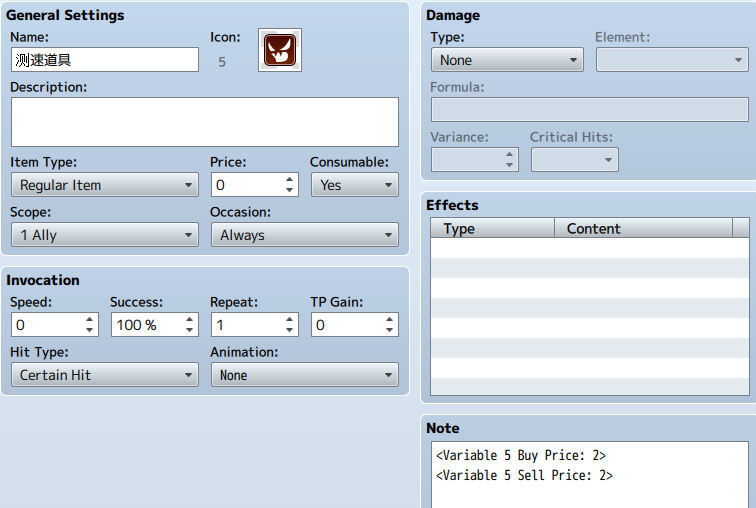Open the Hit Type dropdown
Viewport: 756px width, 508px height.
(105, 375)
